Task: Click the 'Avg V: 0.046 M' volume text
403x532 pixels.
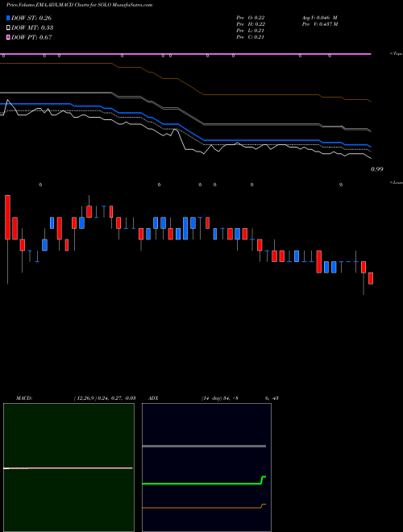Action: 319,18
